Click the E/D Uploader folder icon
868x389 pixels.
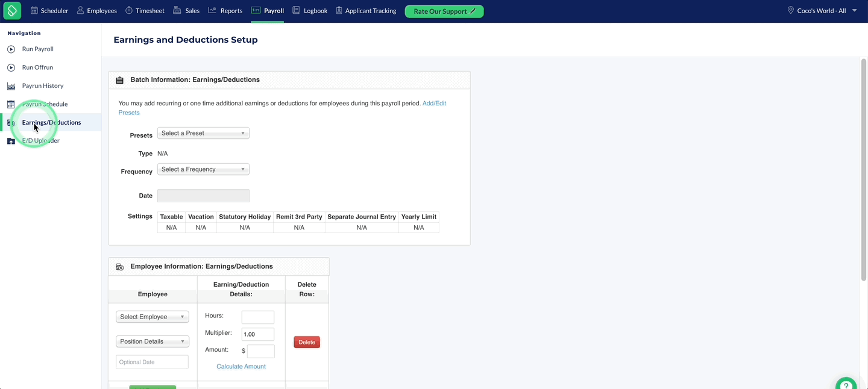point(11,141)
